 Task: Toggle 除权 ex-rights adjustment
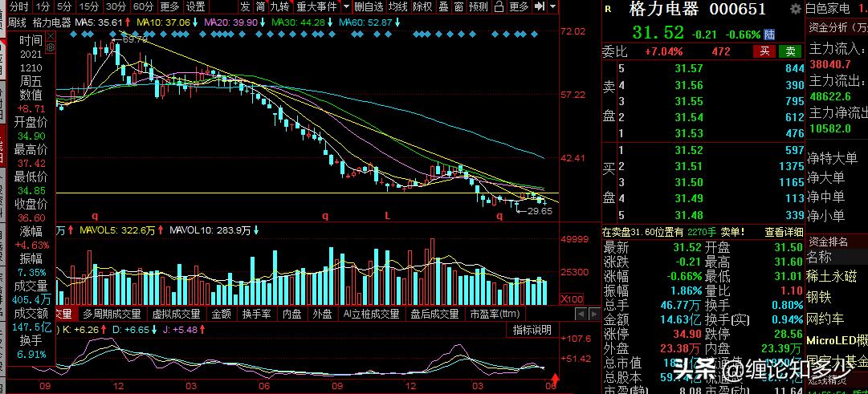pyautogui.click(x=423, y=6)
